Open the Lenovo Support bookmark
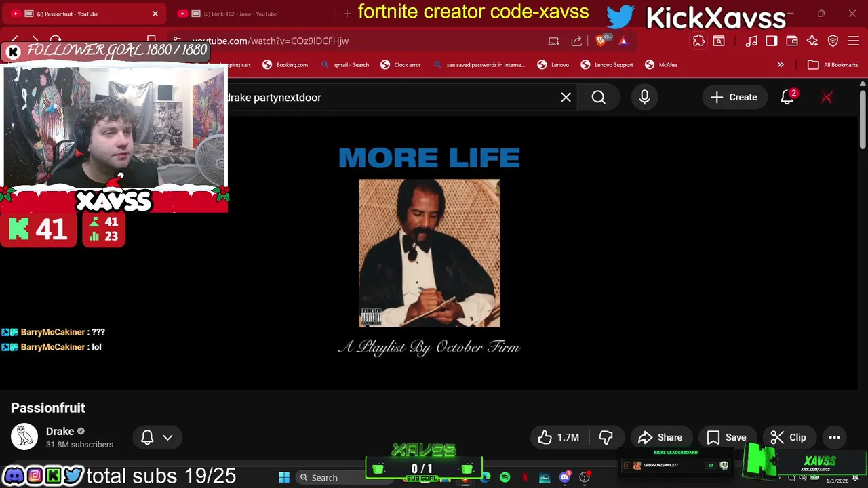This screenshot has width=868, height=488. [x=607, y=65]
